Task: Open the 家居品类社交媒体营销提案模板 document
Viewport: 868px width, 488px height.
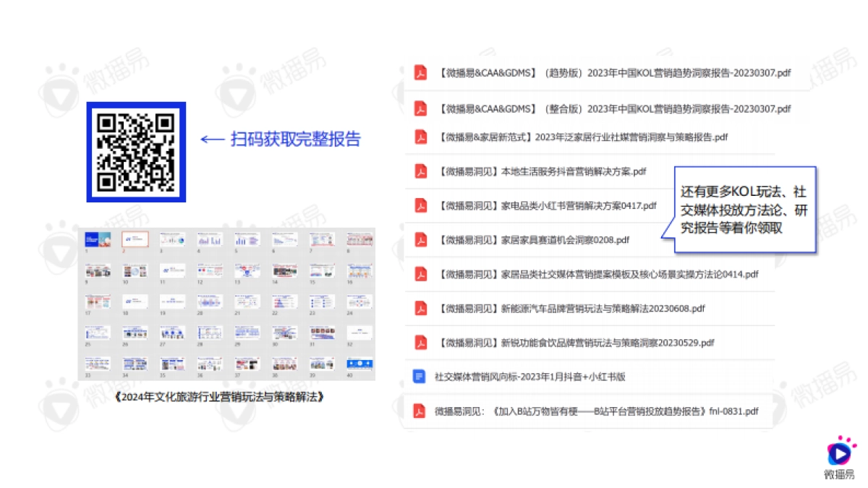Action: 599,274
